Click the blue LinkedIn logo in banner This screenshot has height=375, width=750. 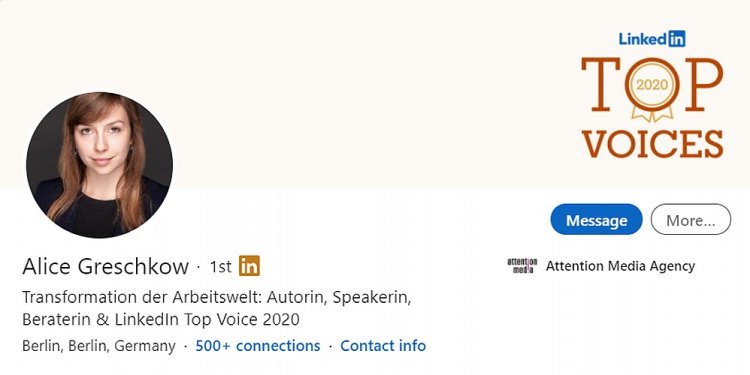click(652, 39)
